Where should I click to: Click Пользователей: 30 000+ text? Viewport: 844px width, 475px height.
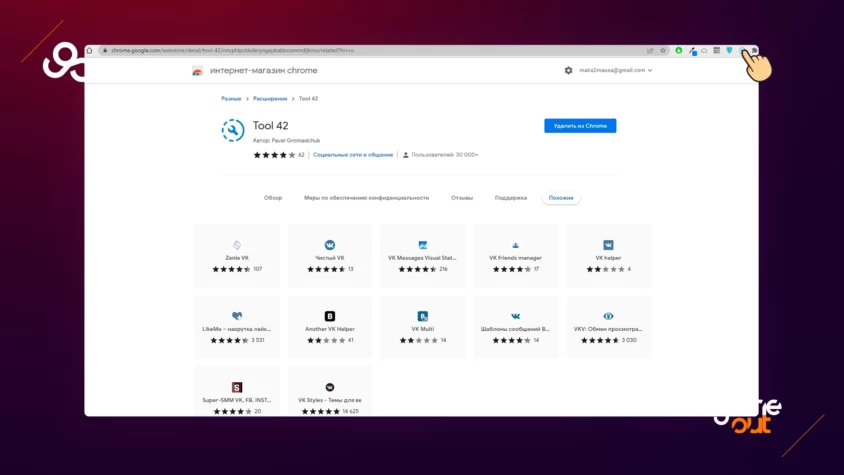(445, 155)
